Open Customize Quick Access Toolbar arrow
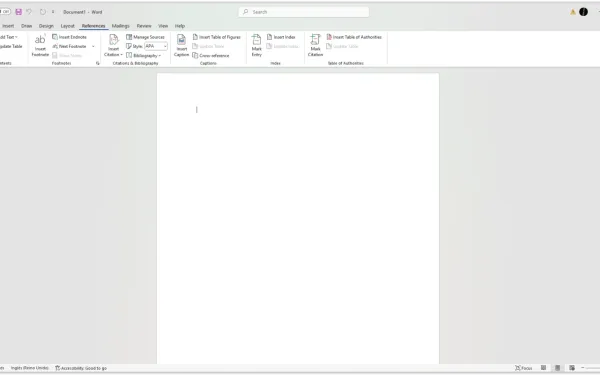Image resolution: width=600 pixels, height=375 pixels. (53, 12)
